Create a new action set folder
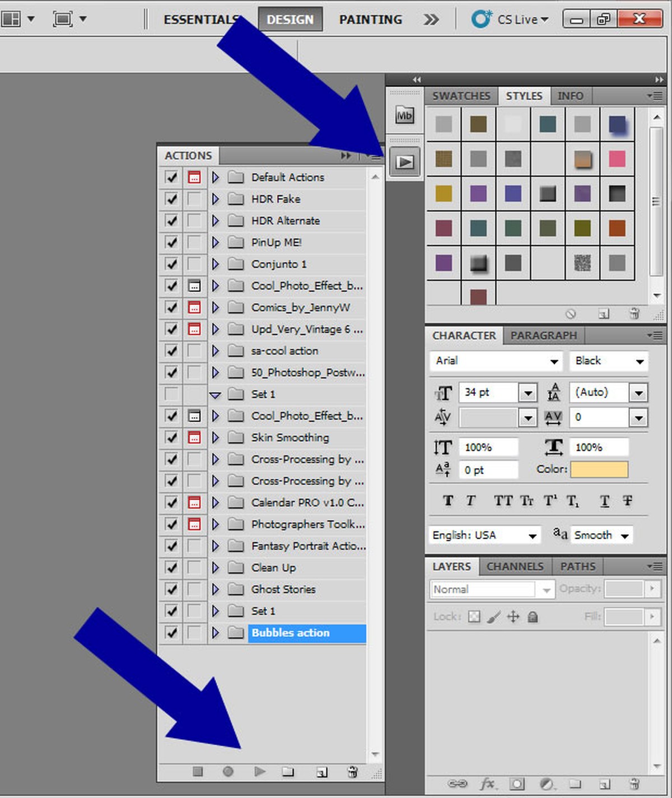 (289, 771)
